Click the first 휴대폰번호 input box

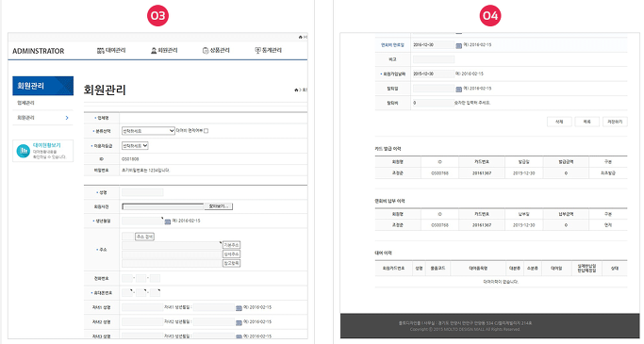pyautogui.click(x=127, y=293)
